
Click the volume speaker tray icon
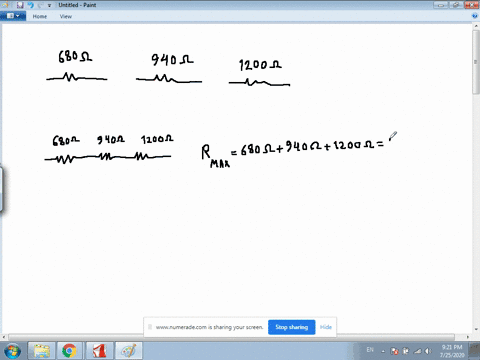click(428, 351)
